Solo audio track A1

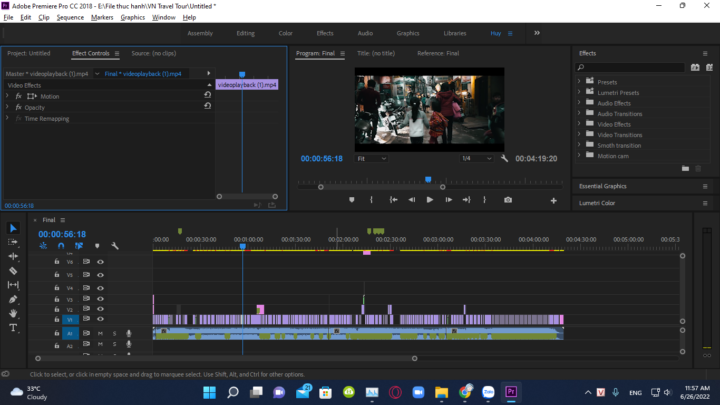tap(114, 333)
